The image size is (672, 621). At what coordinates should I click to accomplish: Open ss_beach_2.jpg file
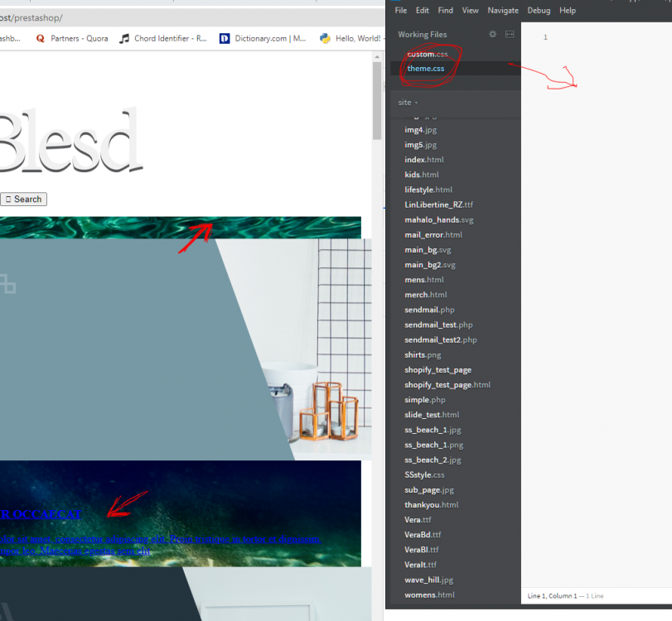click(x=433, y=460)
